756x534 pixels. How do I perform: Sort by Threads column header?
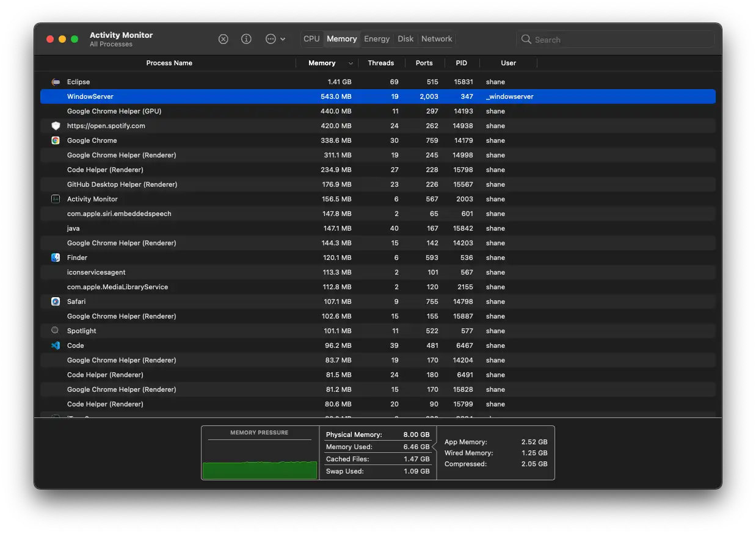[x=381, y=63]
